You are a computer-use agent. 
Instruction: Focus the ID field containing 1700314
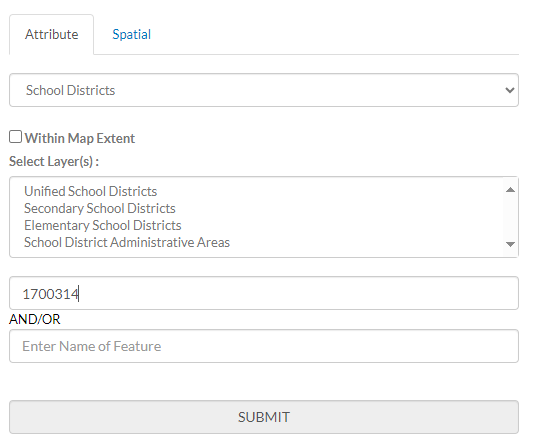click(x=264, y=293)
